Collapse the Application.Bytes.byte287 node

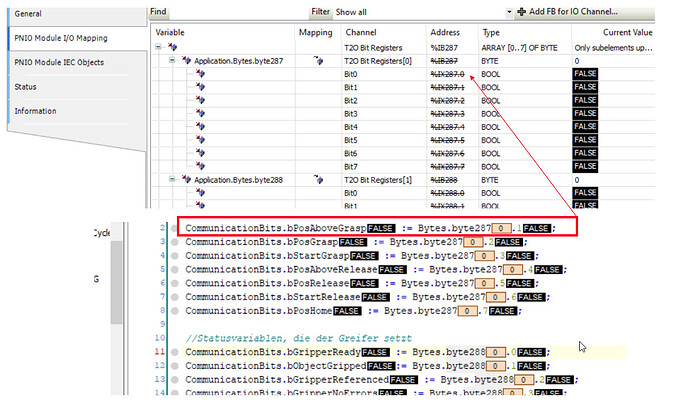pos(172,60)
